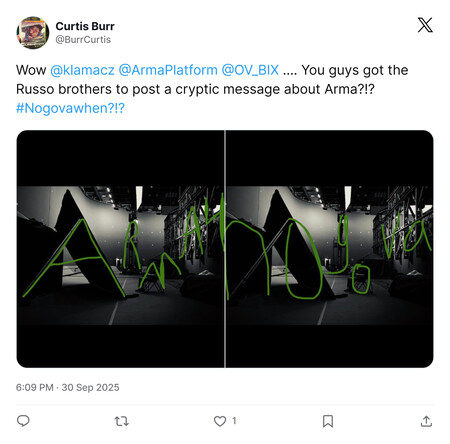450x444 pixels.
Task: Like the tweet with the heart icon
Action: tap(220, 421)
